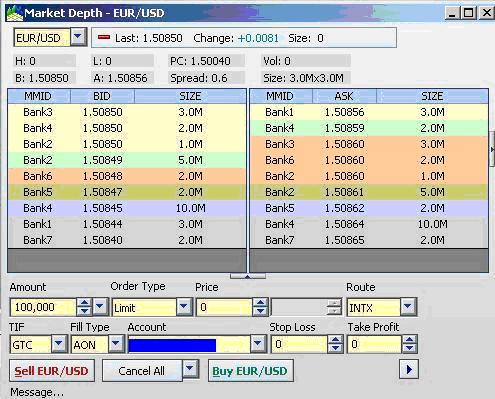Click the Buy EUR/USD button
Viewport: 495px width, 399px height.
(x=250, y=371)
